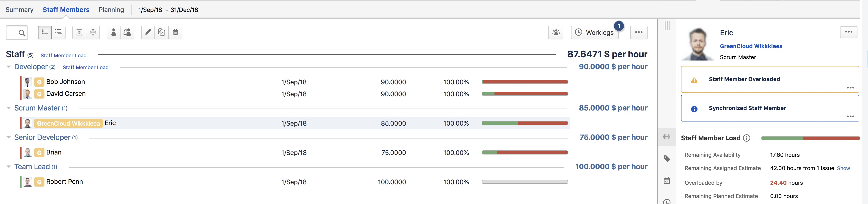Click the add single person icon
The image size is (868, 204).
114,32
